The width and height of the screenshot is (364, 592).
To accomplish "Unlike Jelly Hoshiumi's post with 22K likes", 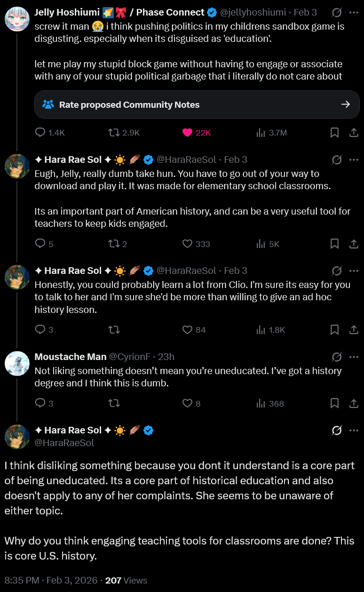I will coord(188,133).
